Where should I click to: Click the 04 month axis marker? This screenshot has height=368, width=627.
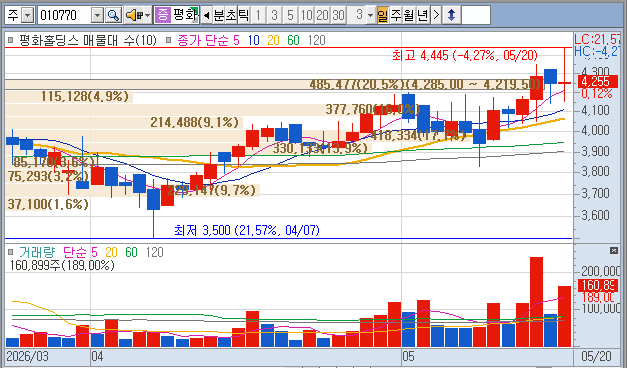point(97,356)
